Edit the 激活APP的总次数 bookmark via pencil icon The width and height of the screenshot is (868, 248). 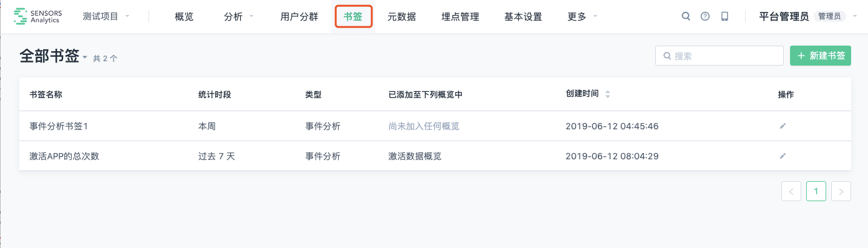pos(783,156)
